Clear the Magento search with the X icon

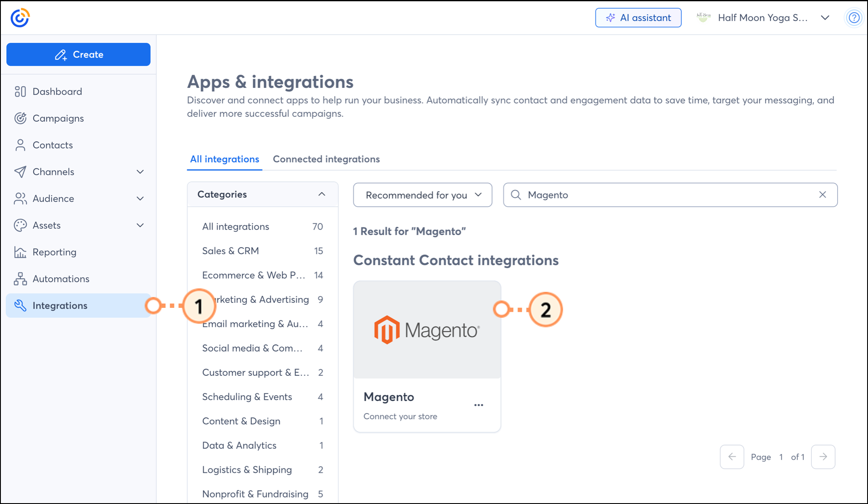823,195
